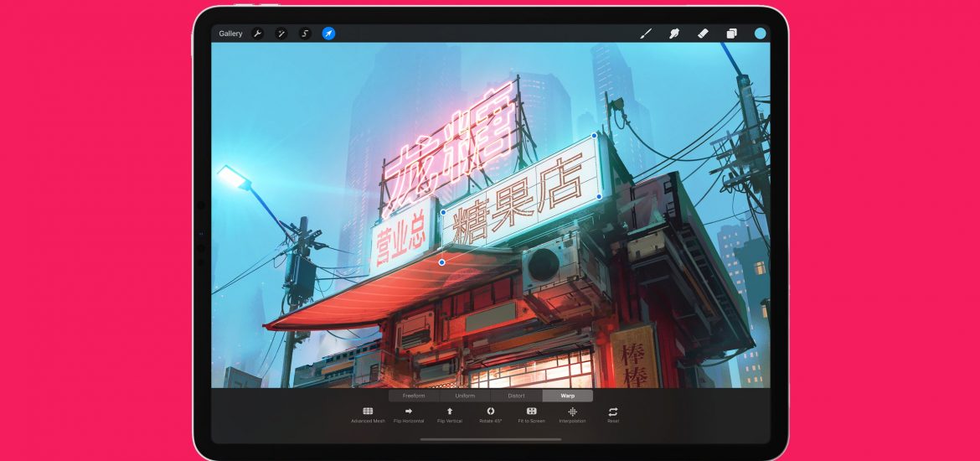Switch to Distort transform mode
This screenshot has width=980, height=461.
(516, 396)
